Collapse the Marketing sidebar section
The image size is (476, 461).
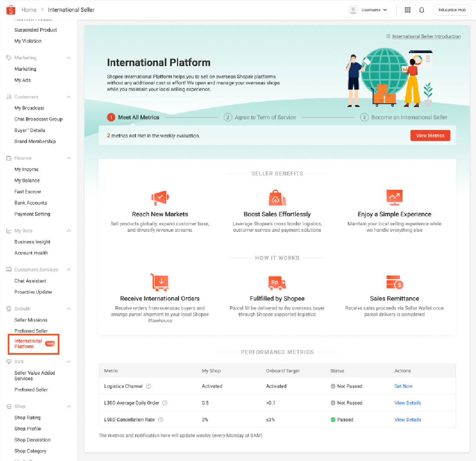click(x=69, y=58)
